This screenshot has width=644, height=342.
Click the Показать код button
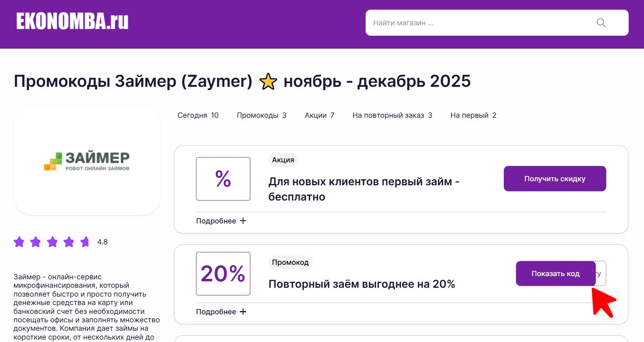point(555,273)
